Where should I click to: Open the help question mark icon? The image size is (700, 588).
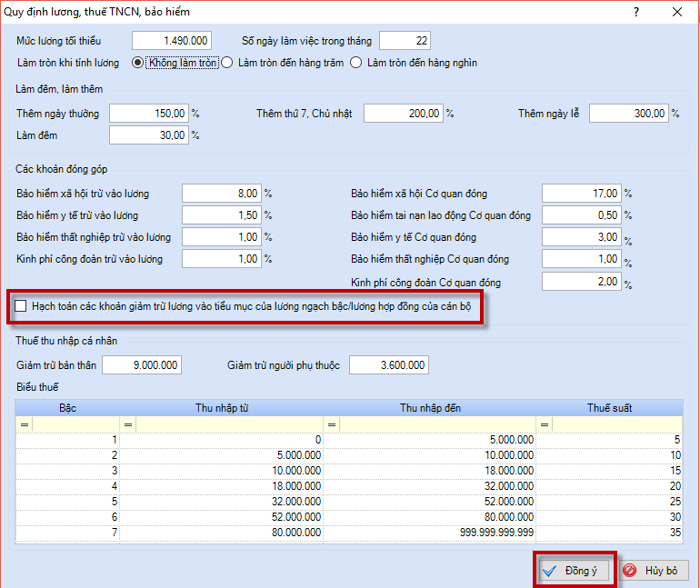636,12
